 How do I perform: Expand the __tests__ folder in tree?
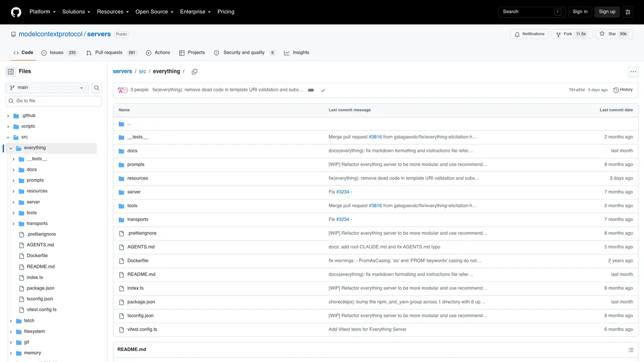[14, 159]
